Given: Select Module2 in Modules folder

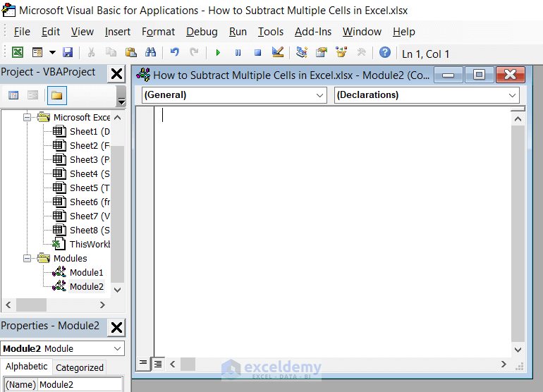Looking at the screenshot, I should 78,287.
